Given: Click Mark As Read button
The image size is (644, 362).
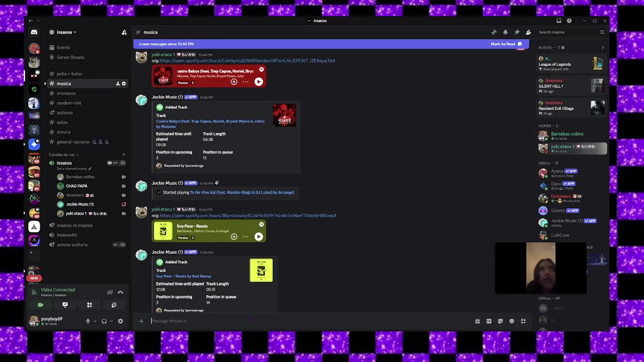Looking at the screenshot, I should [x=506, y=44].
